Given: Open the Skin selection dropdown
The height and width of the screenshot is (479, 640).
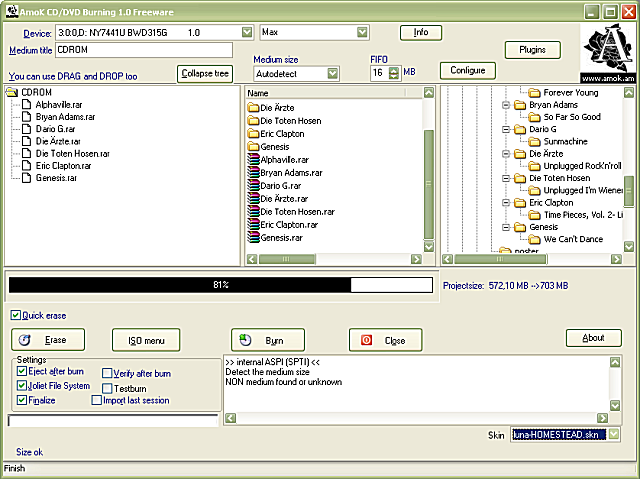Looking at the screenshot, I should coord(614,435).
